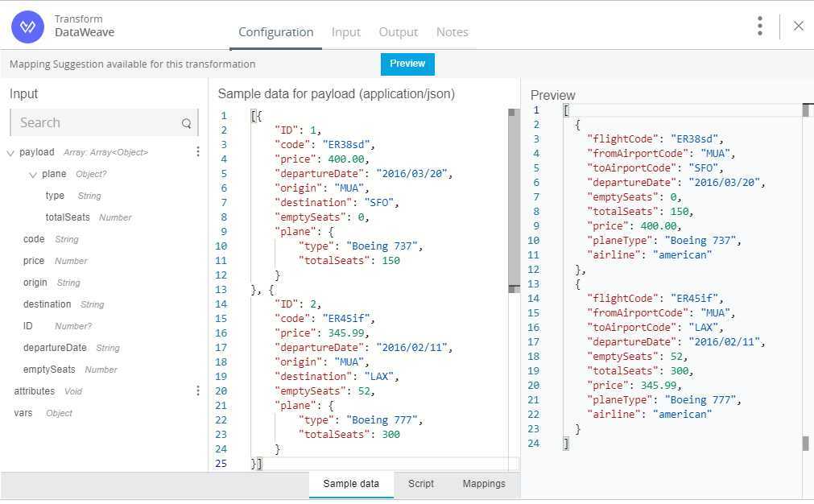Collapse the payload tree node
This screenshot has width=814, height=504.
[x=10, y=152]
